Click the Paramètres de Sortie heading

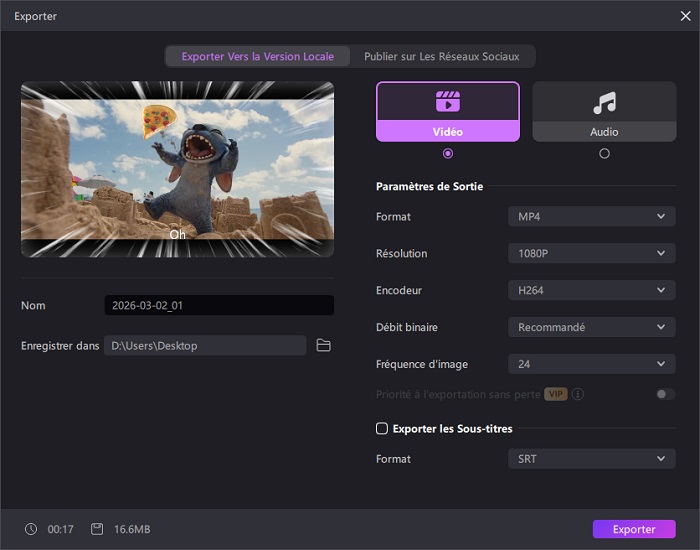coord(429,186)
